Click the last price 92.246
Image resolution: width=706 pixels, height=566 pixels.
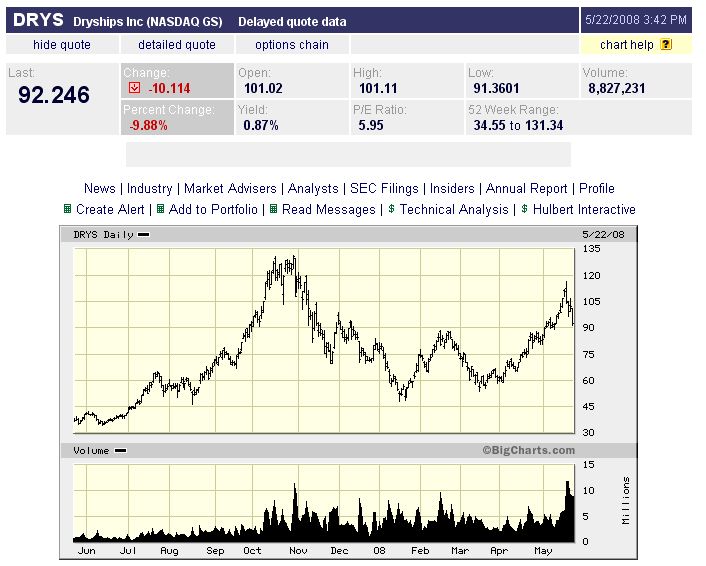coord(54,95)
